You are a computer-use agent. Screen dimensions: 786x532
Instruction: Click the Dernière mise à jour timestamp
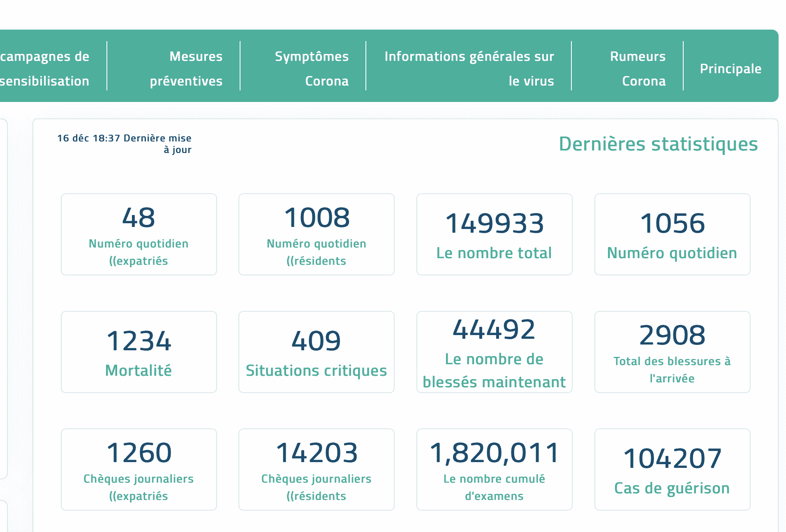click(x=125, y=143)
